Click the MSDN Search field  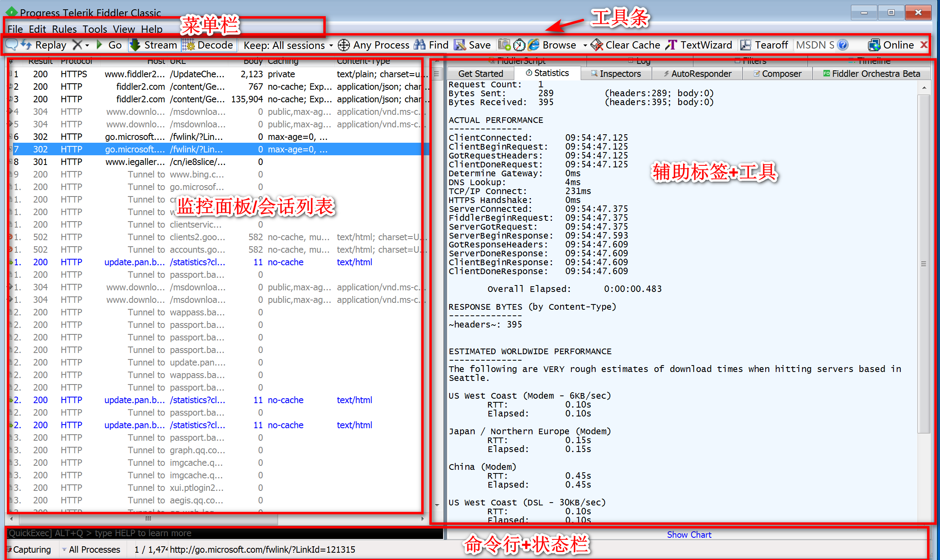pyautogui.click(x=815, y=45)
